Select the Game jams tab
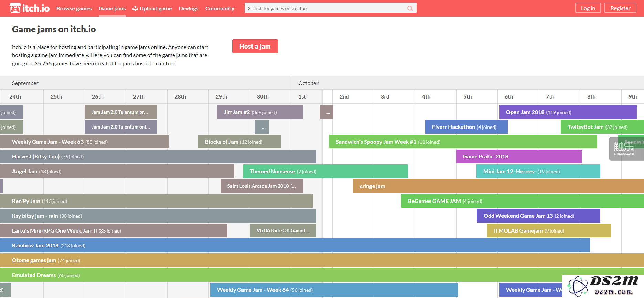This screenshot has height=298, width=644. pyautogui.click(x=112, y=8)
